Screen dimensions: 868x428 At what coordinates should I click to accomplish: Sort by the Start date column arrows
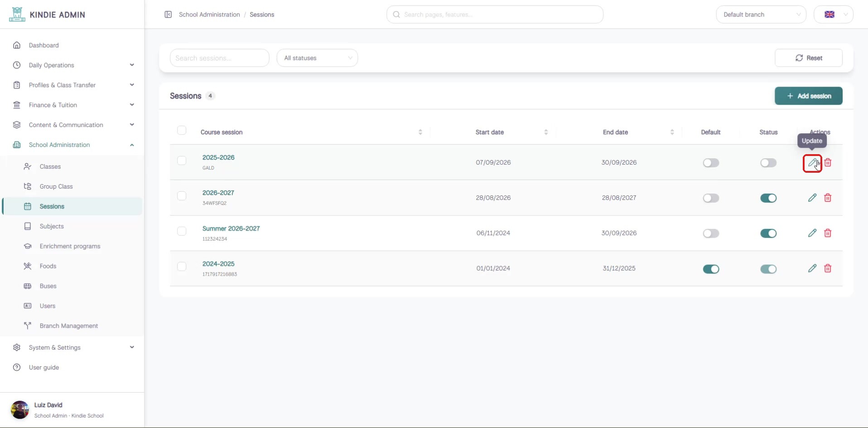pyautogui.click(x=546, y=132)
